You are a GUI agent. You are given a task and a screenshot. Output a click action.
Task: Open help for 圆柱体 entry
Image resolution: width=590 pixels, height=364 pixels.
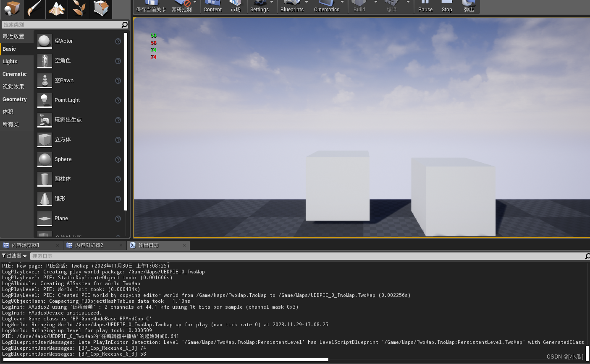(x=118, y=179)
